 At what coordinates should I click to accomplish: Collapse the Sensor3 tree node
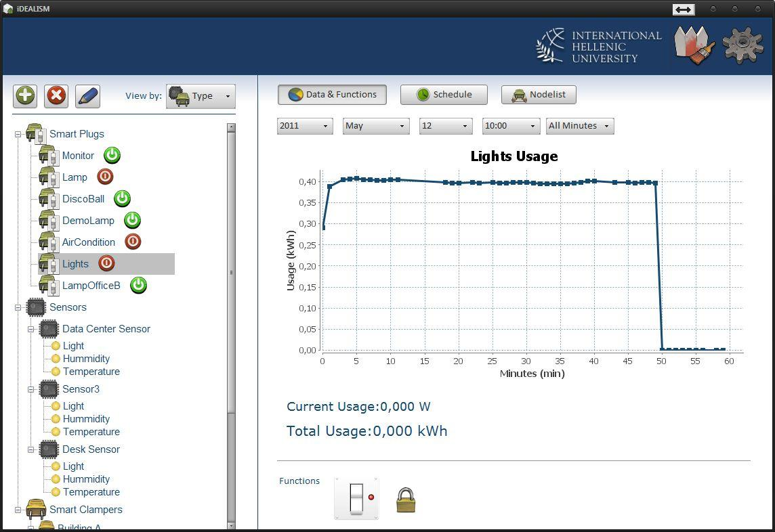pyautogui.click(x=30, y=389)
